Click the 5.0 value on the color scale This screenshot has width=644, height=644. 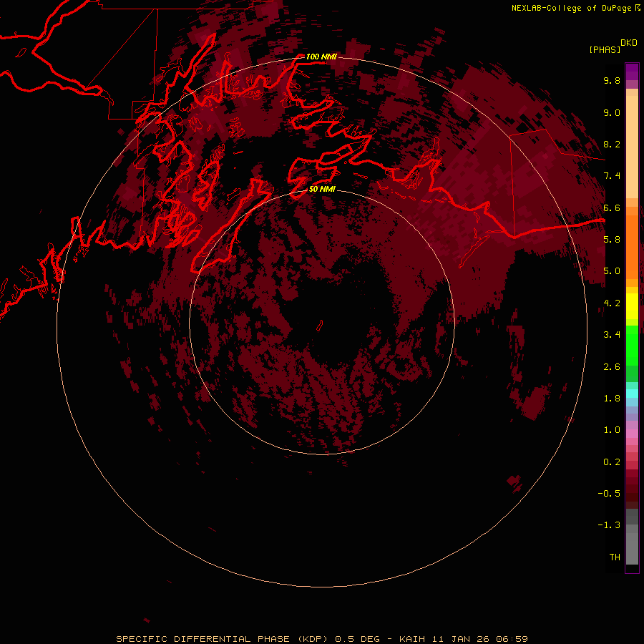tap(612, 271)
